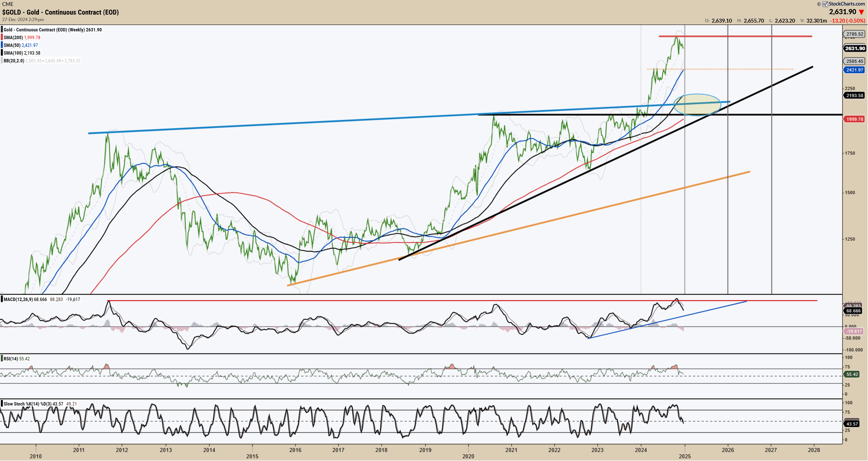Click the last price "2,631.90" in header
868x461 pixels.
843,12
